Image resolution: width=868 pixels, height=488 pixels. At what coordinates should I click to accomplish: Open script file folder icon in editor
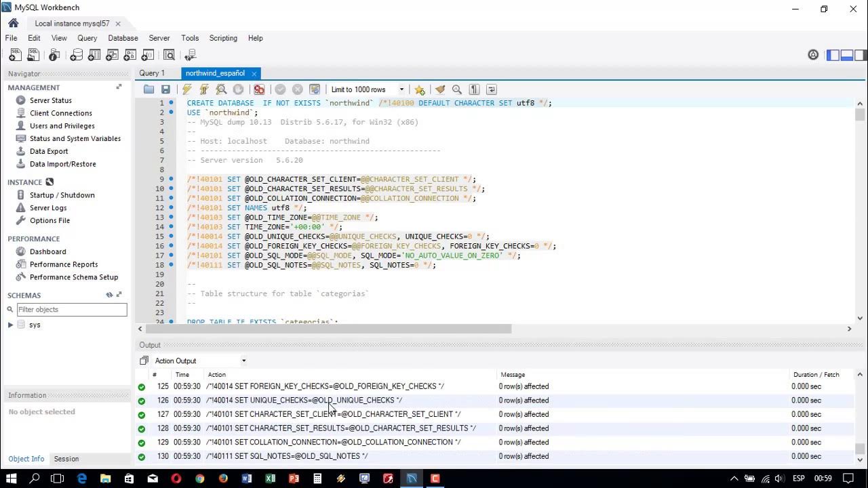[x=149, y=89]
